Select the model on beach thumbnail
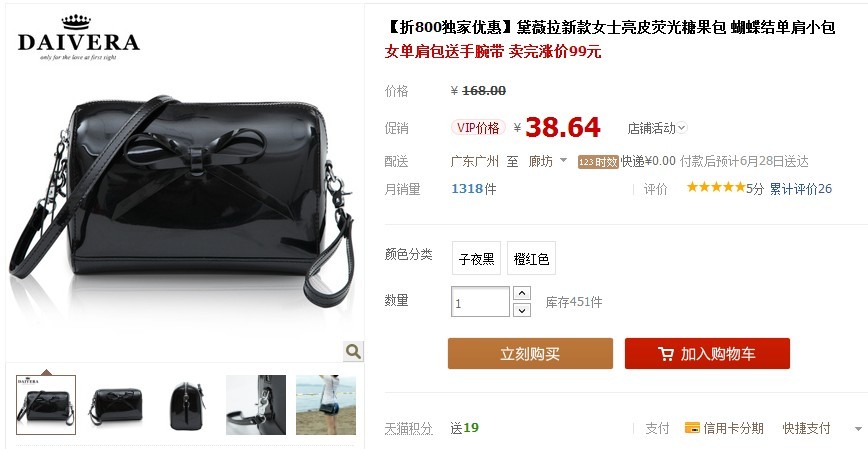 pyautogui.click(x=326, y=405)
